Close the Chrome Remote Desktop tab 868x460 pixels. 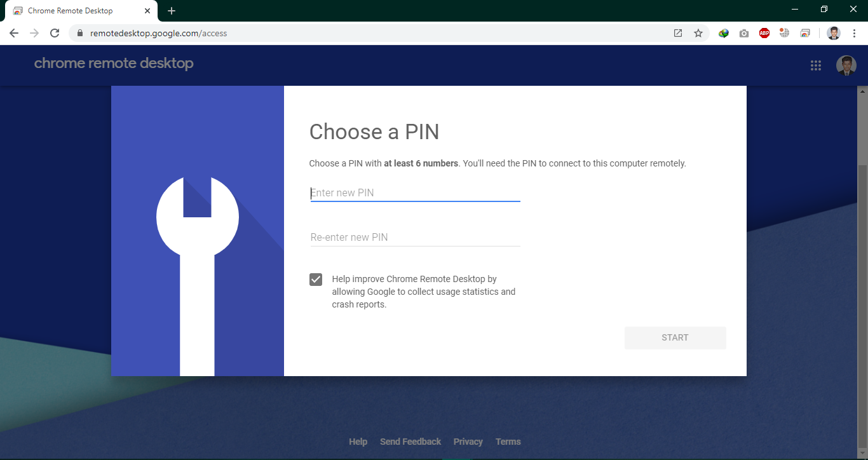pos(147,11)
